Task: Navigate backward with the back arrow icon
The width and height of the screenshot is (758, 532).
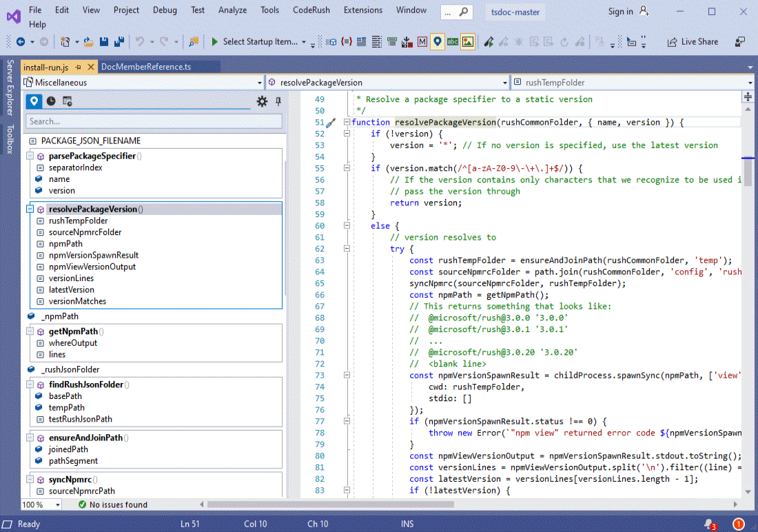Action: tap(21, 41)
